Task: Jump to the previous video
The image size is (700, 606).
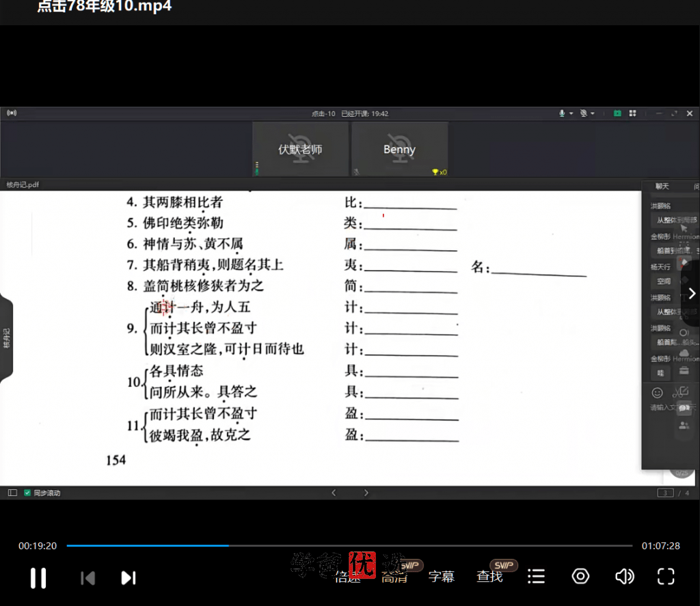Action: pos(87,578)
